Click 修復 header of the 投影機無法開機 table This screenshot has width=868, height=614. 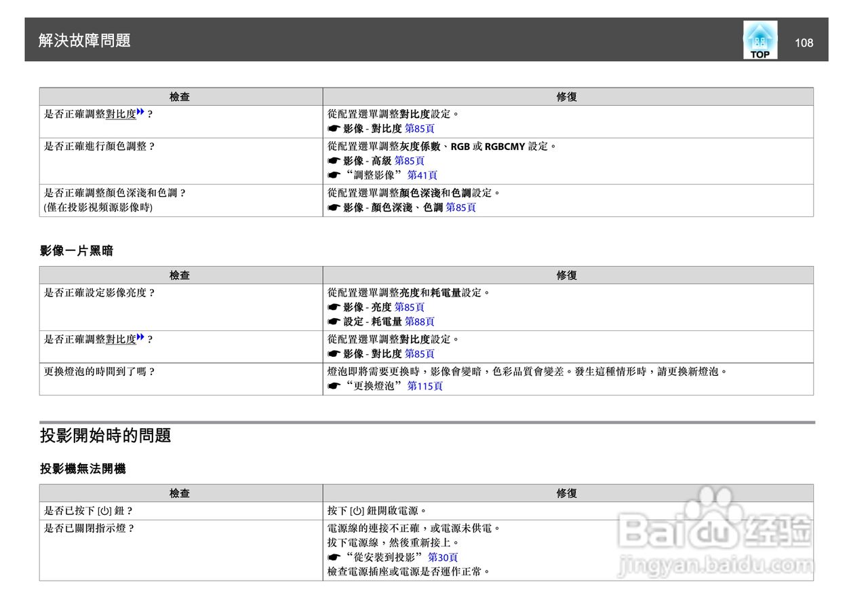[567, 493]
